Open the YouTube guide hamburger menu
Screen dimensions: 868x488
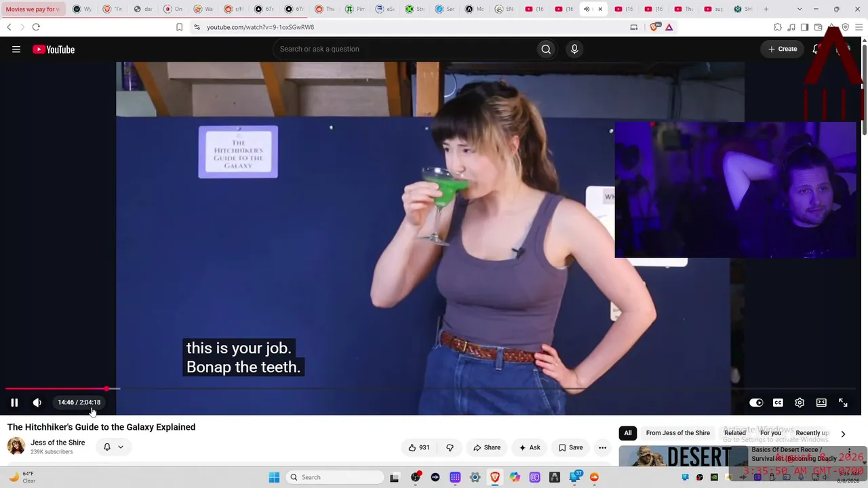(16, 49)
